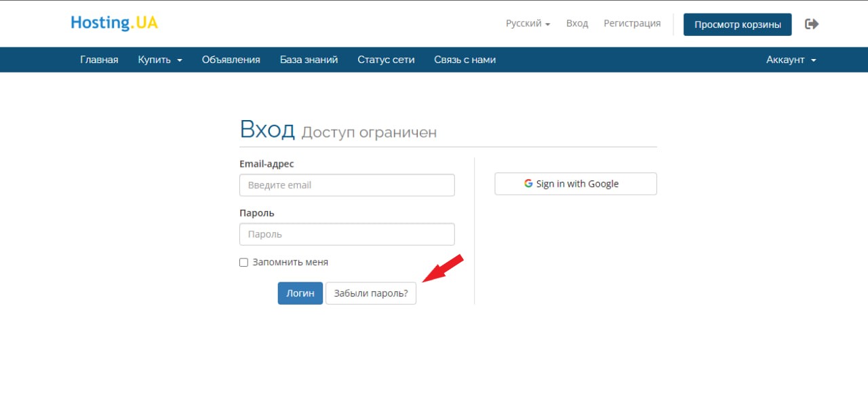Open the Объявления menu item
The height and width of the screenshot is (418, 868).
tap(231, 60)
